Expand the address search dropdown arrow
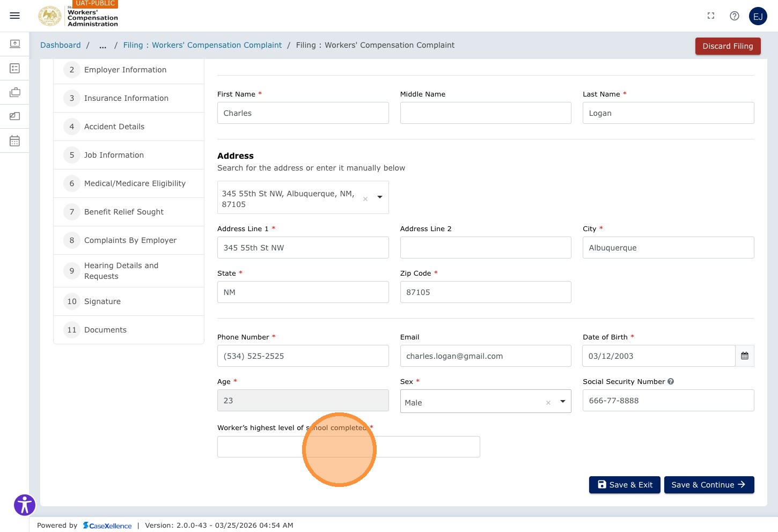The image size is (778, 532). [x=380, y=197]
